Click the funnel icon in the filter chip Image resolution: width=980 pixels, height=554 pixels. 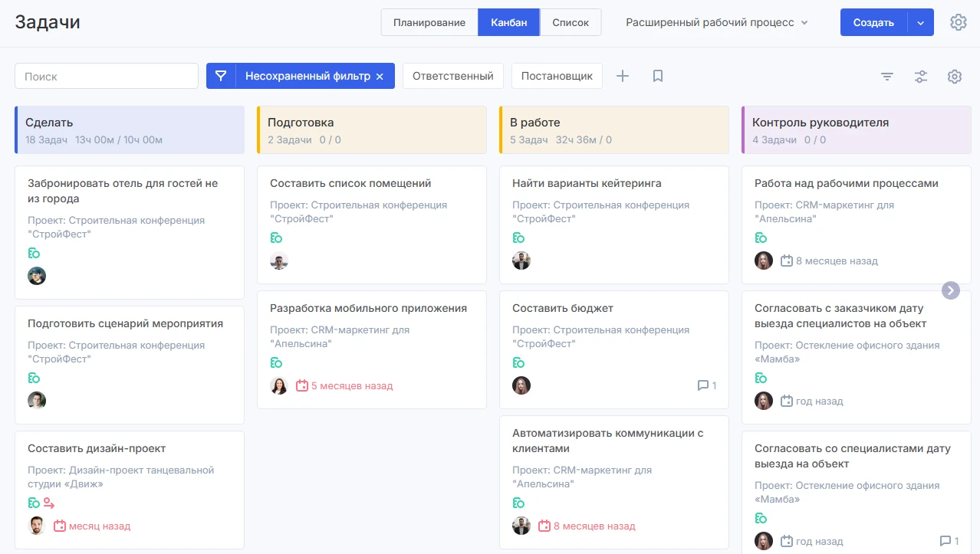pyautogui.click(x=221, y=76)
